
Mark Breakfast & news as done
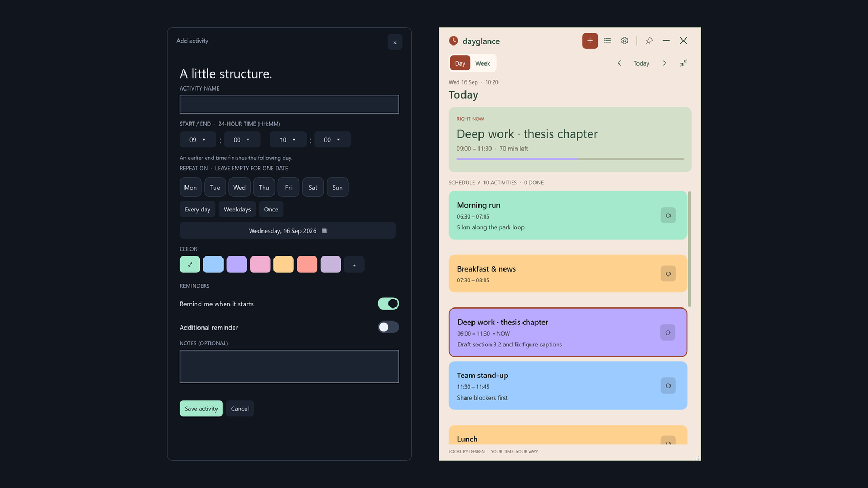click(x=668, y=273)
